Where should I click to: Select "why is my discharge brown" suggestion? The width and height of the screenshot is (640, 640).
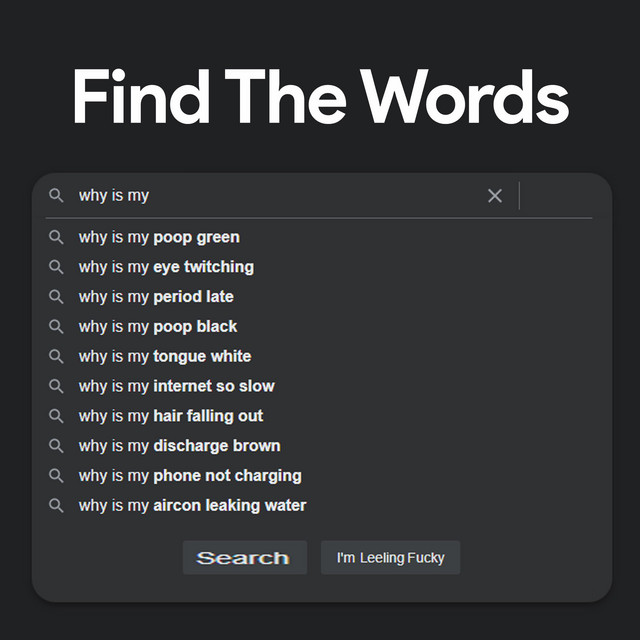pyautogui.click(x=179, y=446)
